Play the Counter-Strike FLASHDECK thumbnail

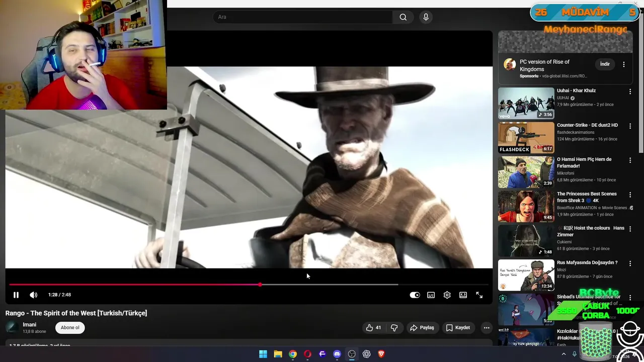[x=526, y=137]
